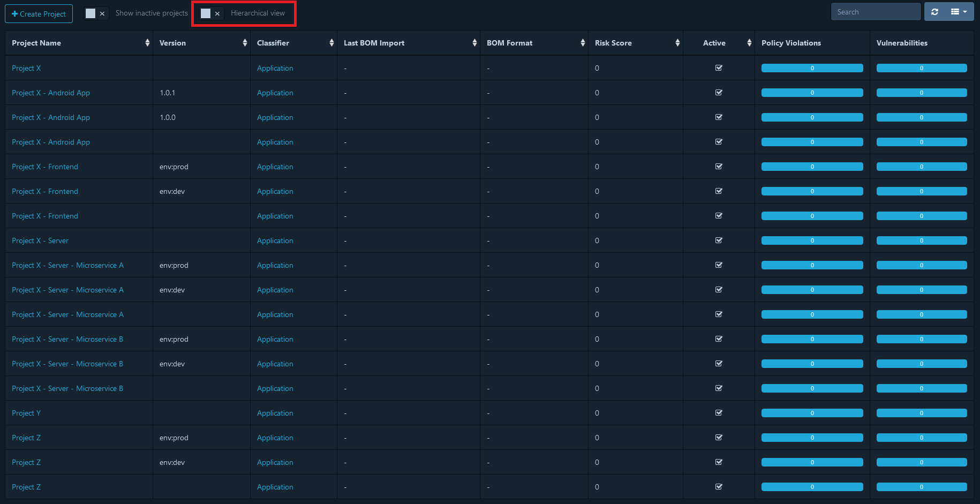Click active check icon for Project Z env:prod

click(719, 438)
